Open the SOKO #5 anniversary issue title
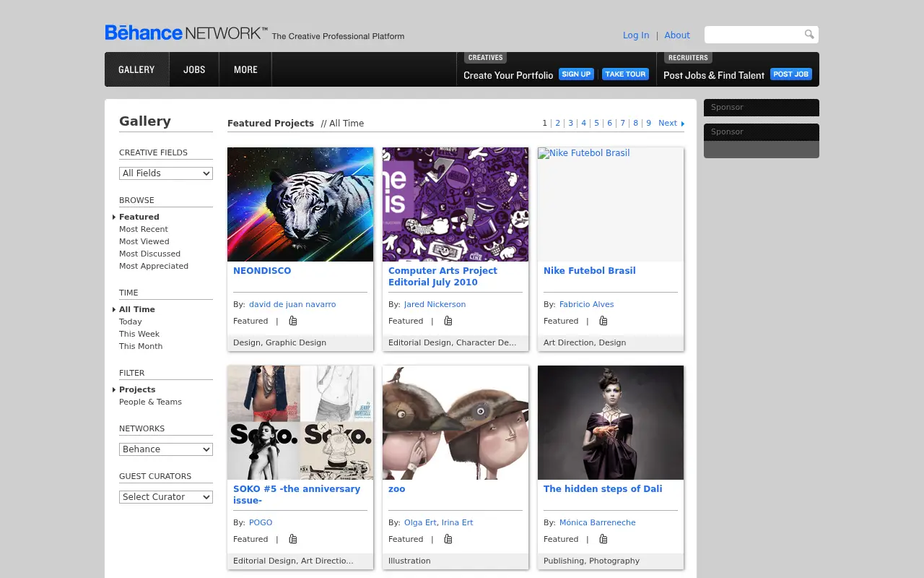 point(297,495)
